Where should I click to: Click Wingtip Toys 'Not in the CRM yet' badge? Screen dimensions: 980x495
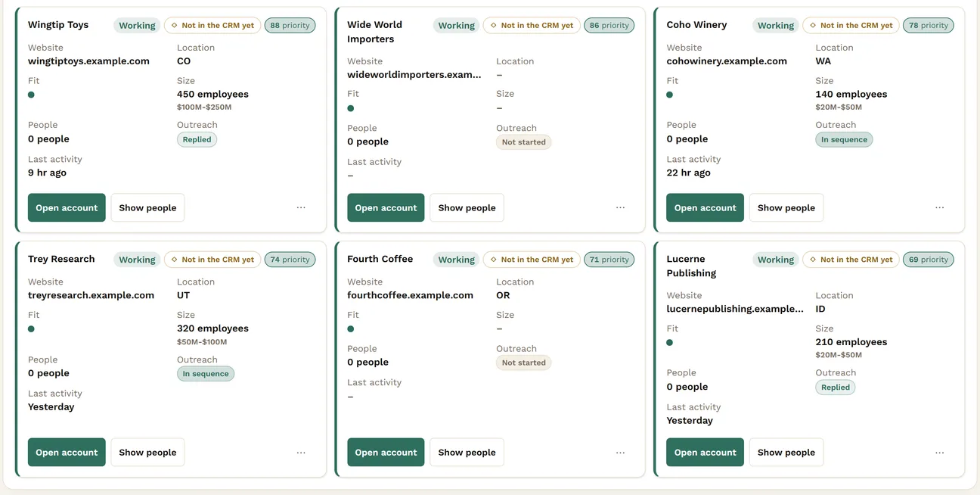coord(212,25)
